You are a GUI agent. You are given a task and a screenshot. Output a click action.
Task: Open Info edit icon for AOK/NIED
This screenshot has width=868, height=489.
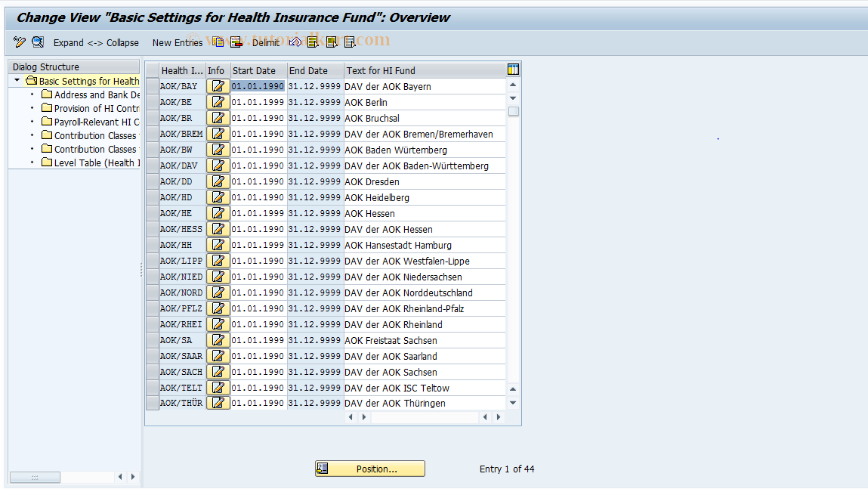(x=218, y=277)
